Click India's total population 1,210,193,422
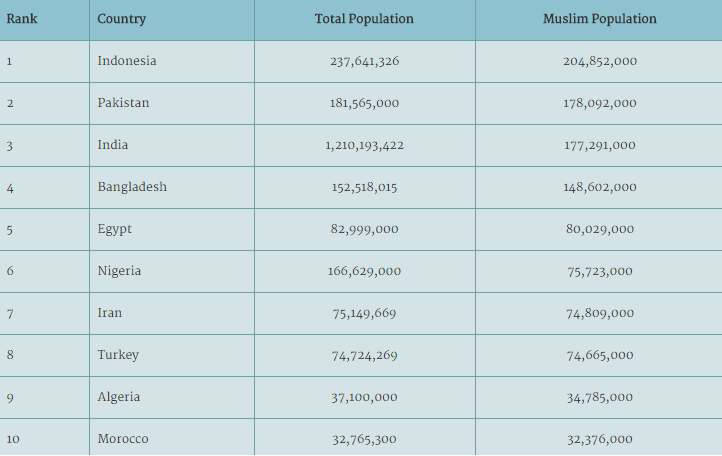 click(364, 146)
